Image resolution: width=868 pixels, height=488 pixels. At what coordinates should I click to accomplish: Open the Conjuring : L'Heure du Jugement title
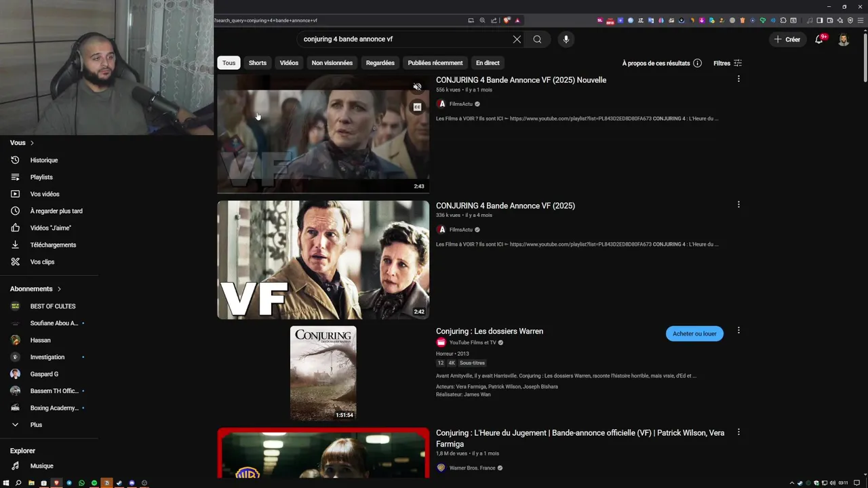(x=580, y=438)
